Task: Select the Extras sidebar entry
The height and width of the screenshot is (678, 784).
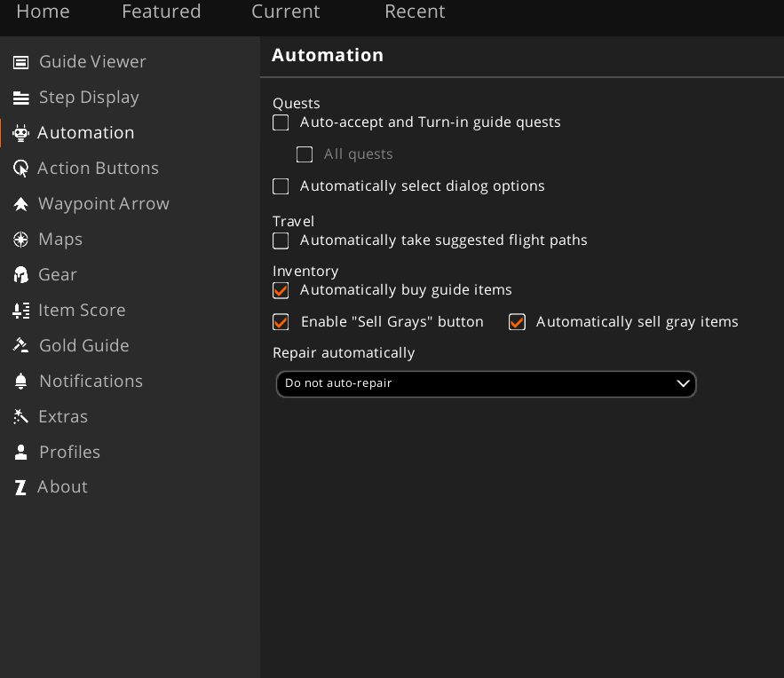Action: pos(63,417)
